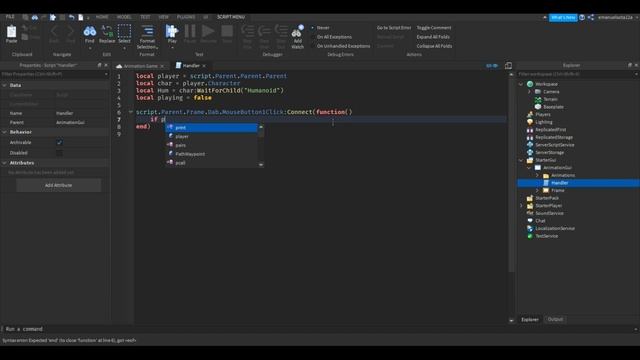Click the help icon beside What's New
This screenshot has width=640, height=360.
click(582, 17)
